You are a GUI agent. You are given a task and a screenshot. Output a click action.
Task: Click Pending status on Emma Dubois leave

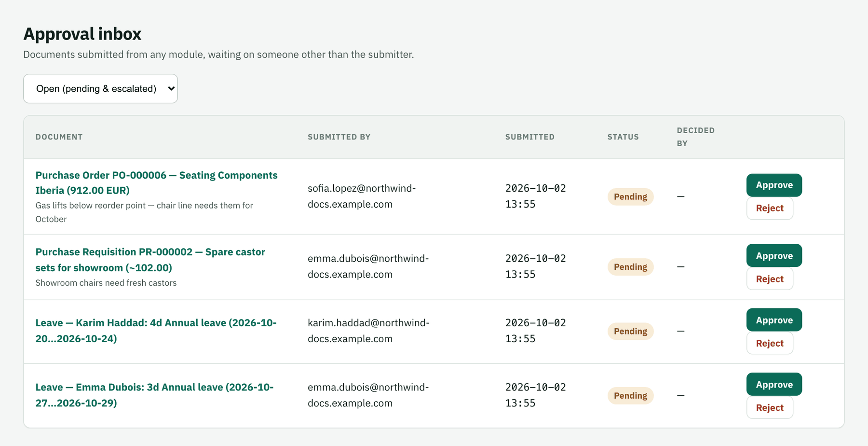tap(630, 396)
